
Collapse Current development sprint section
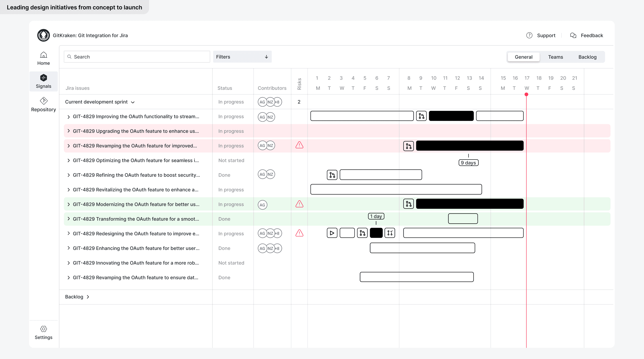(133, 102)
